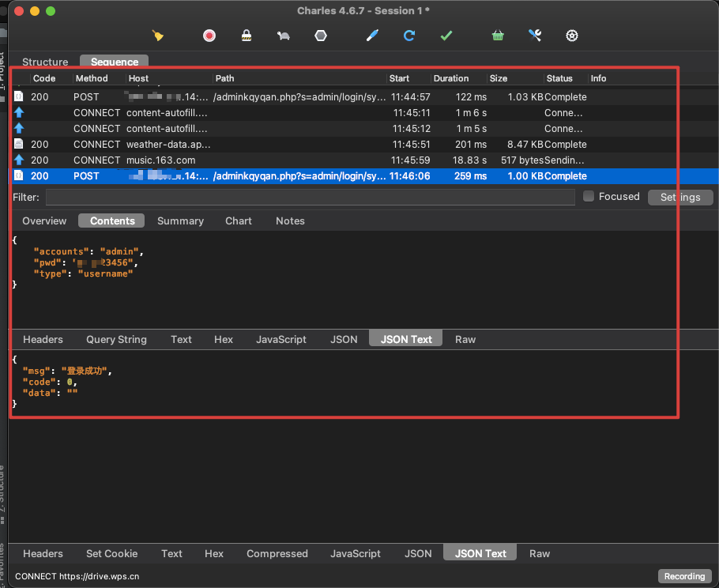This screenshot has width=719, height=588.
Task: Select the request Headers tab
Action: [x=43, y=340]
